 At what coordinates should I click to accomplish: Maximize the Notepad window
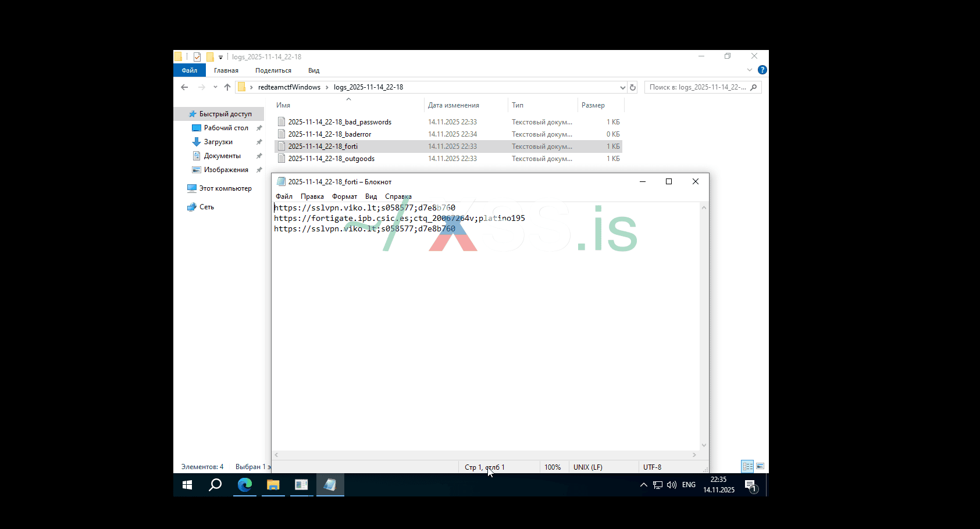[669, 182]
